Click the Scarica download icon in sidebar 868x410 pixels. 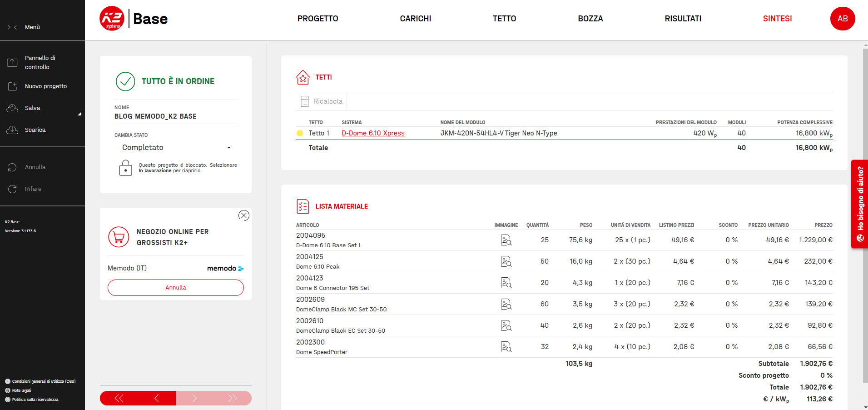tap(12, 130)
